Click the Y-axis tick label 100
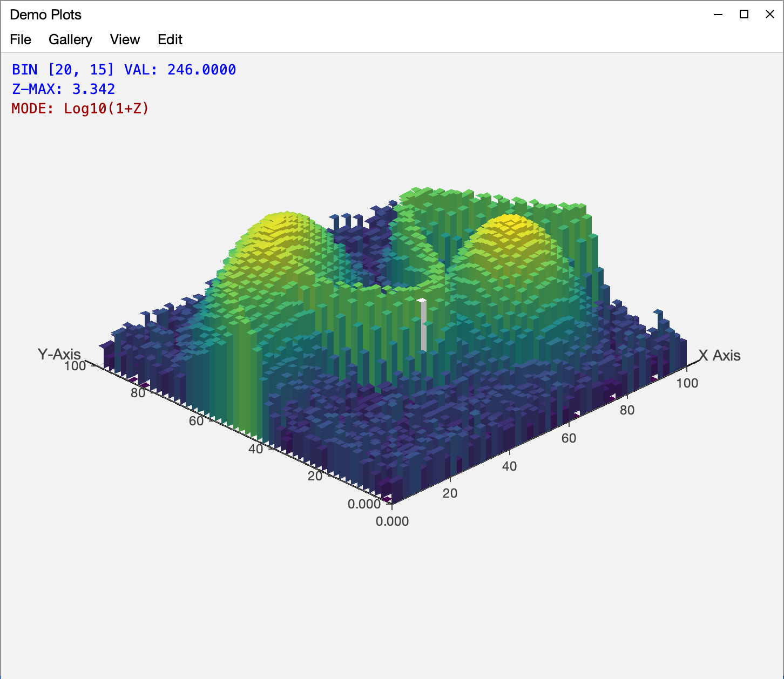The height and width of the screenshot is (679, 784). click(75, 366)
